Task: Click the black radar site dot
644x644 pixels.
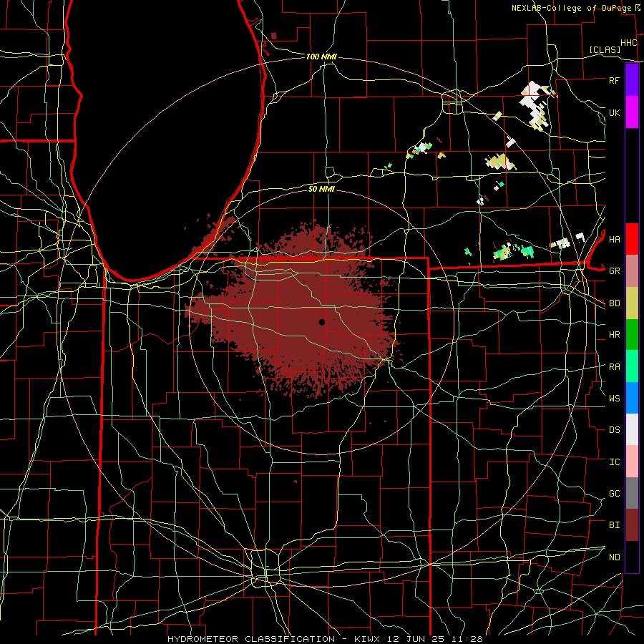Action: click(x=322, y=322)
